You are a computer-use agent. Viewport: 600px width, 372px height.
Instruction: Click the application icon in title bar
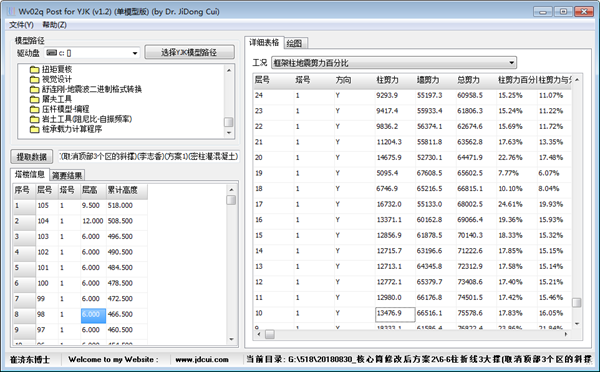[x=11, y=11]
